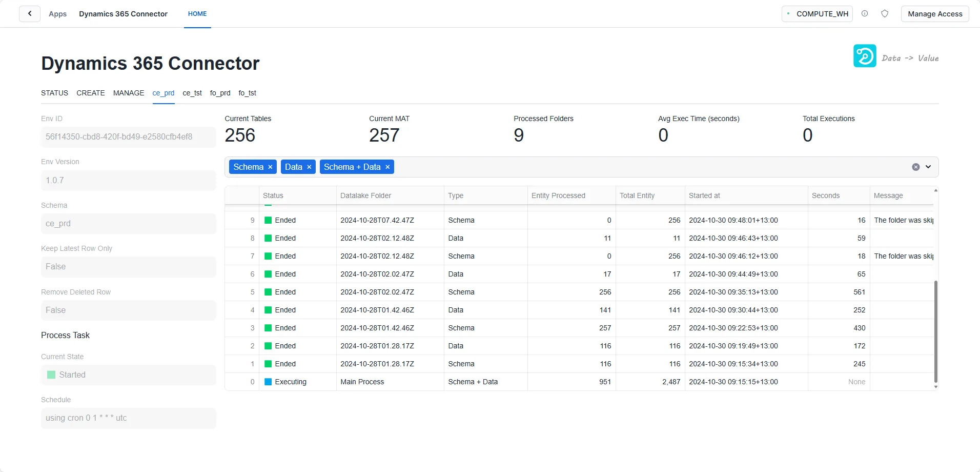Sort by the Started at column header

[x=704, y=195]
